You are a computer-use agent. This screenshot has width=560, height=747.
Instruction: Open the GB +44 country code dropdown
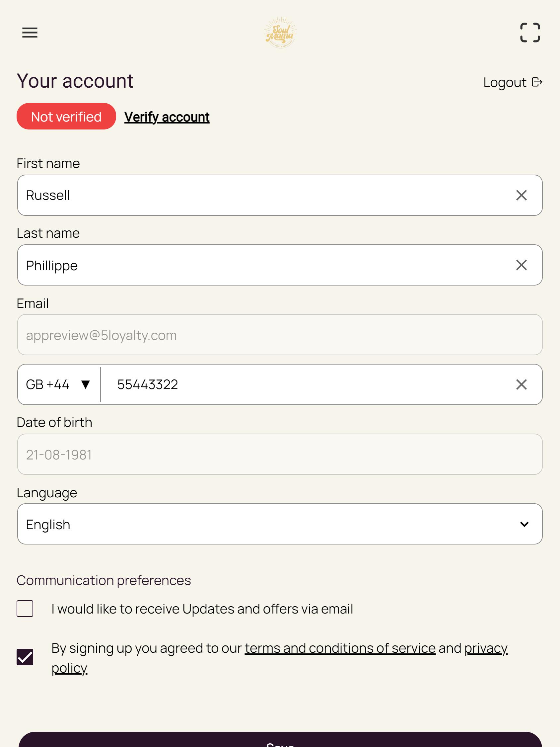tap(59, 384)
